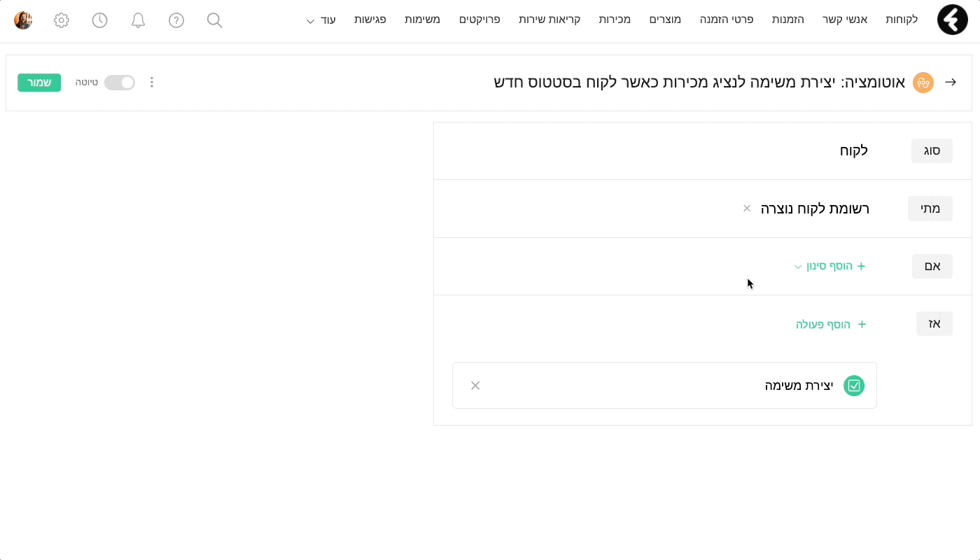This screenshot has width=980, height=560.
Task: Open the settings gear icon
Action: [x=62, y=20]
